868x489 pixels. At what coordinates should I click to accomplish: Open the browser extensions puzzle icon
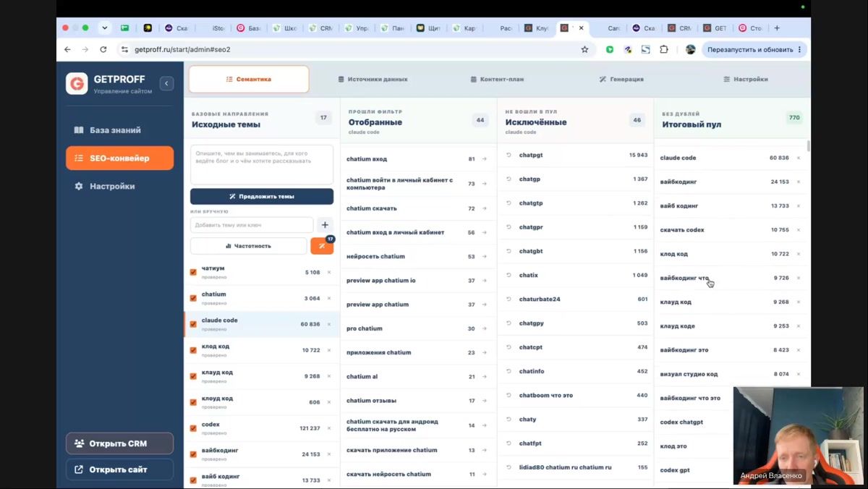664,49
